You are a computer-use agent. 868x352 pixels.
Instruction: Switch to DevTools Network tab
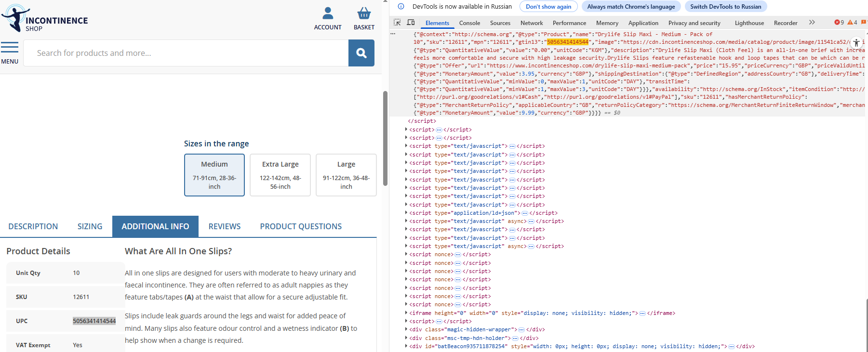532,23
